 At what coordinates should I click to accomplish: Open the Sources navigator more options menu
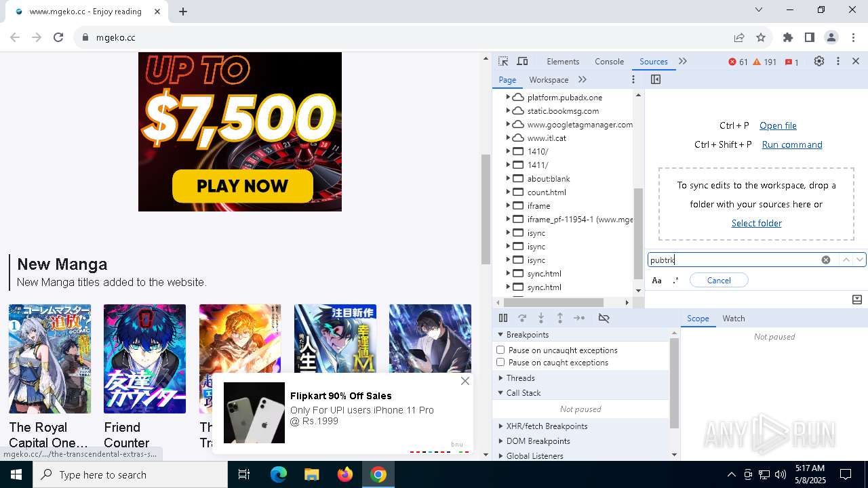coord(633,79)
